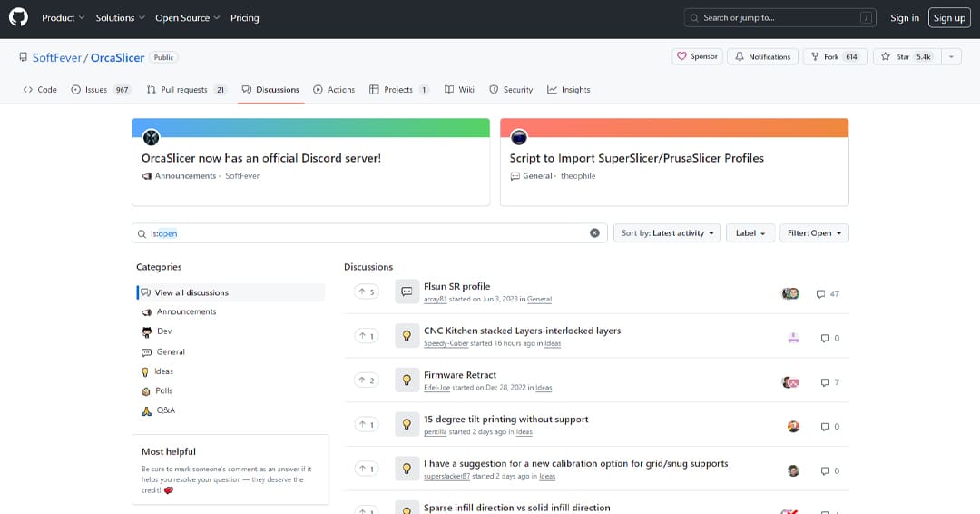Open the Pricing page
This screenshot has width=980, height=514.
click(x=244, y=18)
